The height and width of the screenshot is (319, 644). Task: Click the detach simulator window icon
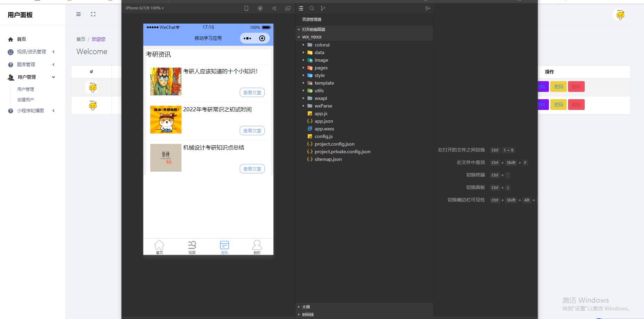pyautogui.click(x=288, y=8)
